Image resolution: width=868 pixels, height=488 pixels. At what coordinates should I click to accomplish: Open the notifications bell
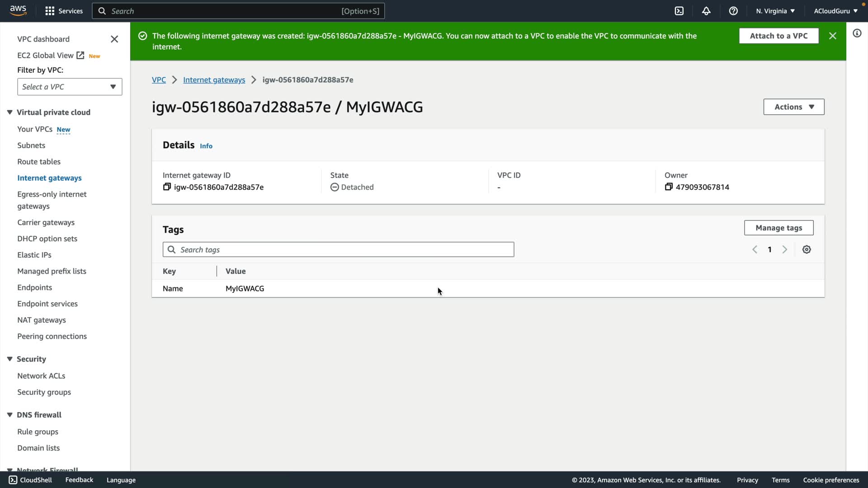tap(706, 11)
